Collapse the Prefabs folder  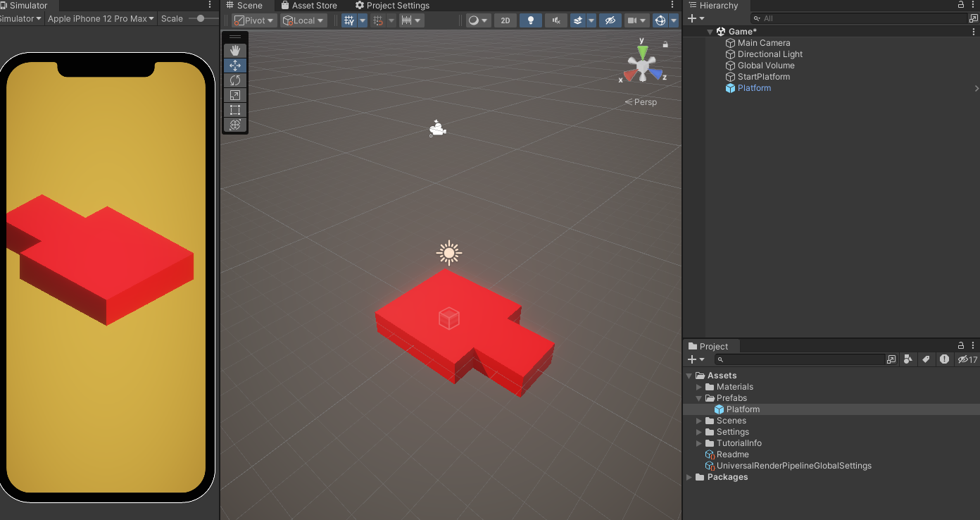click(x=699, y=398)
